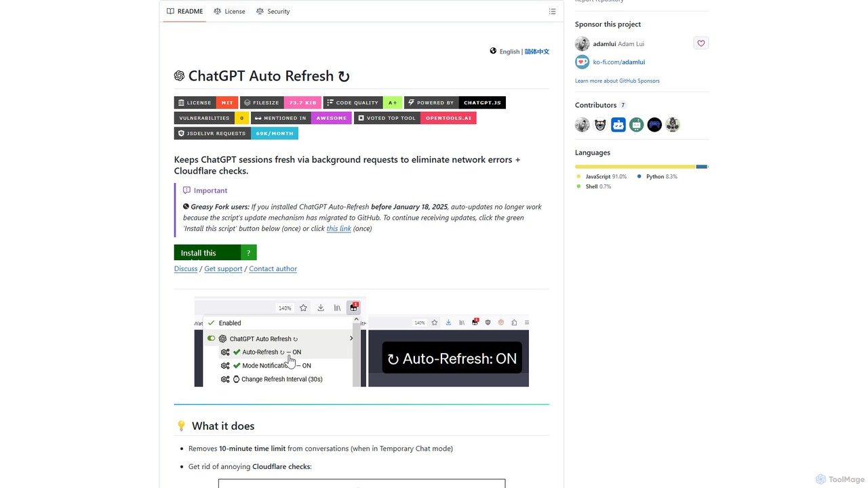Open the Contributors 7 heading link
868x488 pixels.
coord(601,105)
